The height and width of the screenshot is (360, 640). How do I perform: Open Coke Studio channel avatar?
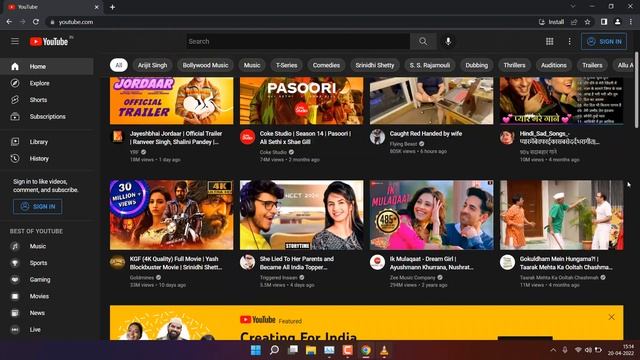click(x=247, y=137)
